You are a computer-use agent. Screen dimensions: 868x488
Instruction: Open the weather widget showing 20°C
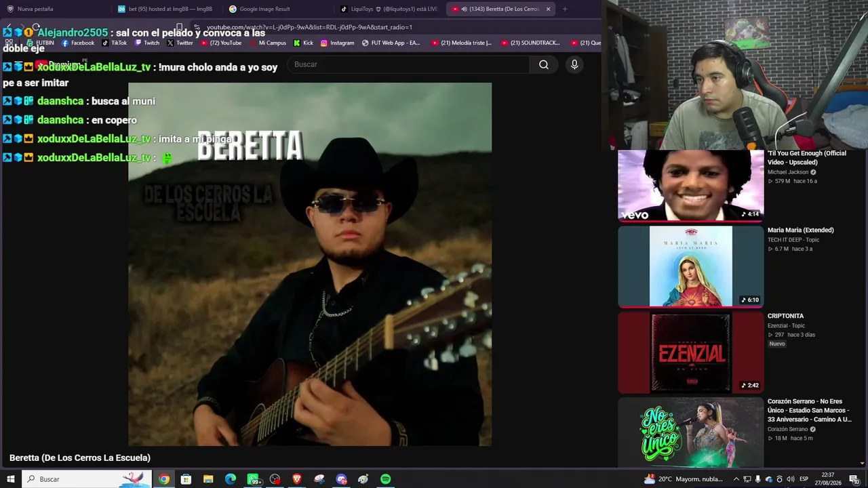pos(683,479)
